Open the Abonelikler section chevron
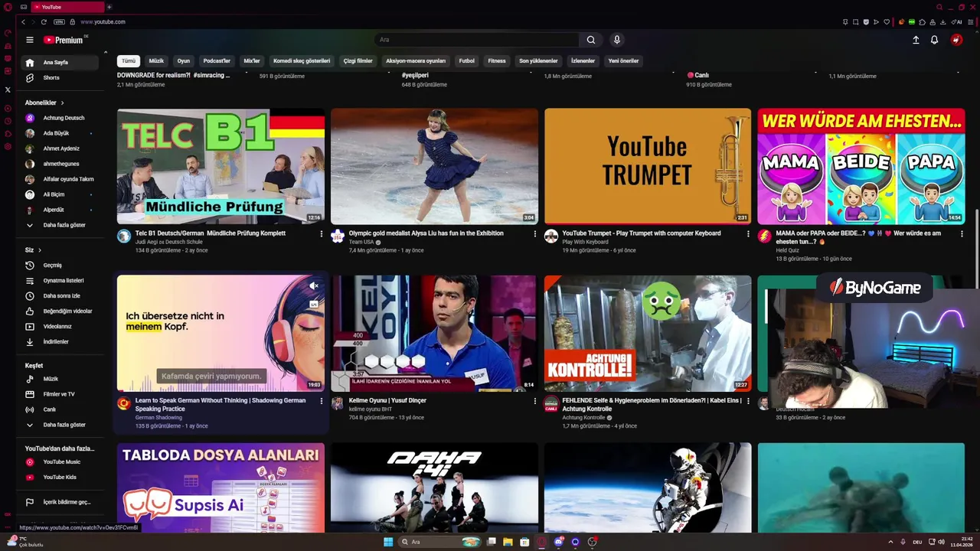This screenshot has width=980, height=551. coord(62,103)
